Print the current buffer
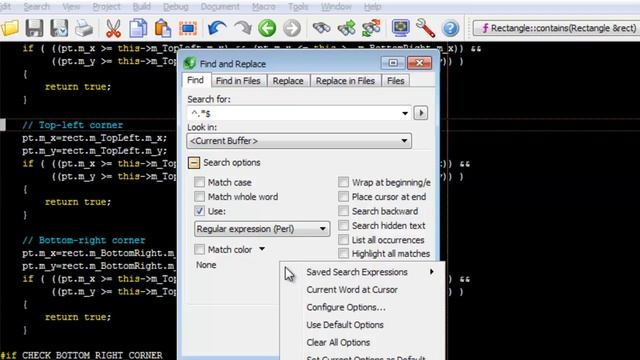 pyautogui.click(x=84, y=29)
